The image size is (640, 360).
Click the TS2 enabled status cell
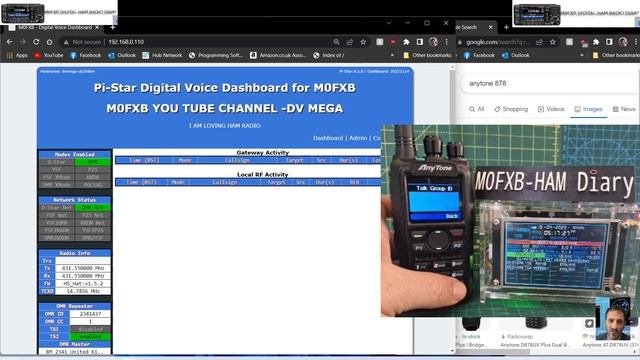coord(90,337)
